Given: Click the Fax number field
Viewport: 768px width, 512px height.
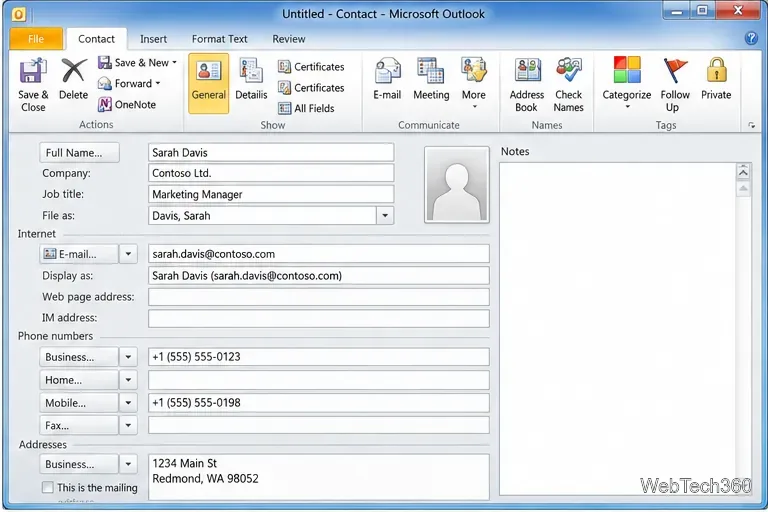Looking at the screenshot, I should click(319, 425).
